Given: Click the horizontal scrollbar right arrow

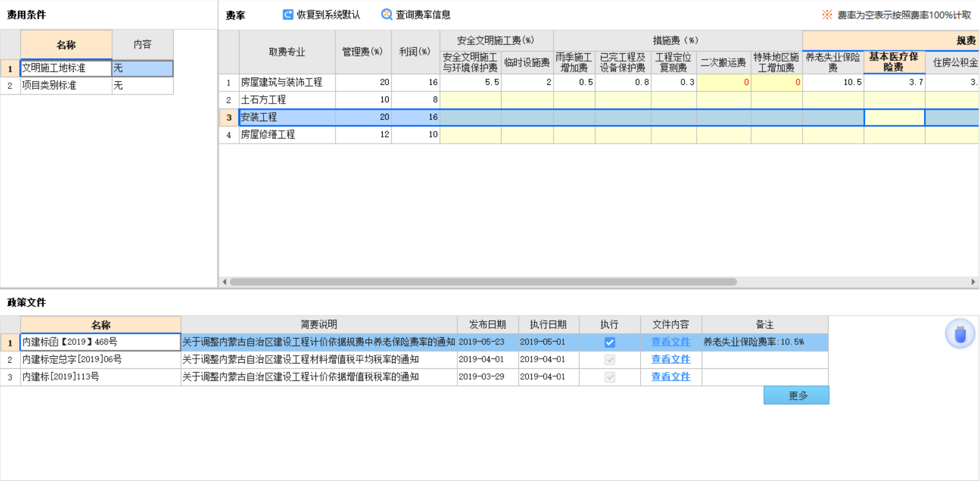Looking at the screenshot, I should 973,282.
